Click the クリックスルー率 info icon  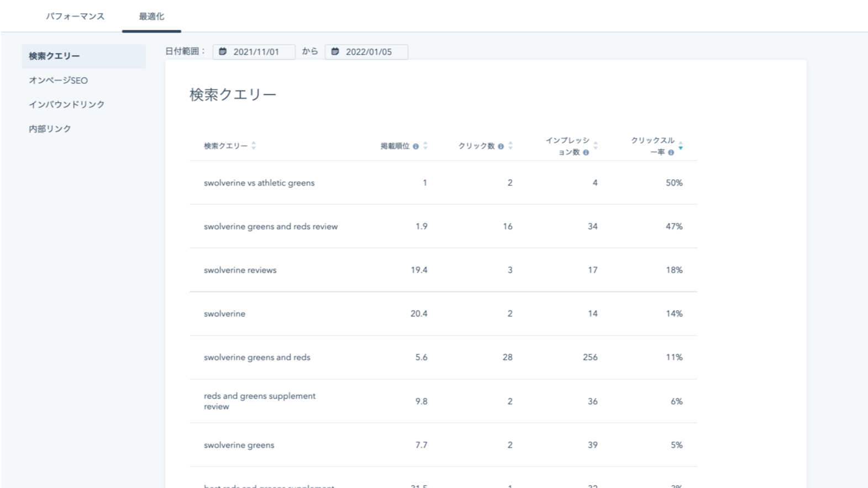[671, 152]
